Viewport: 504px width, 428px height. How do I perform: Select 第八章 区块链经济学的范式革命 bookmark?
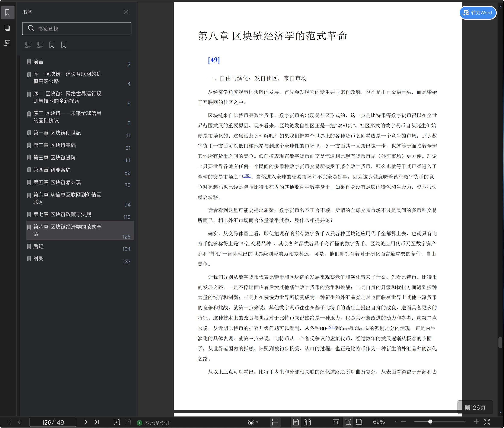80,230
